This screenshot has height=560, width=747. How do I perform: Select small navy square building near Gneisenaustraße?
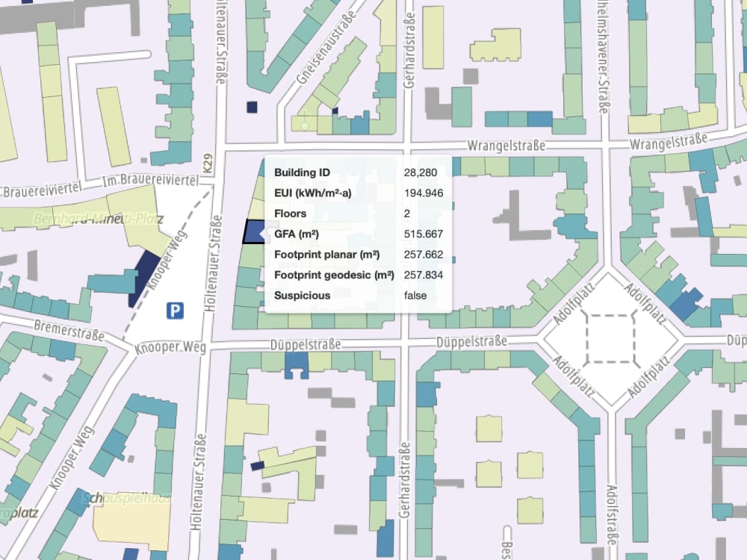[252, 107]
